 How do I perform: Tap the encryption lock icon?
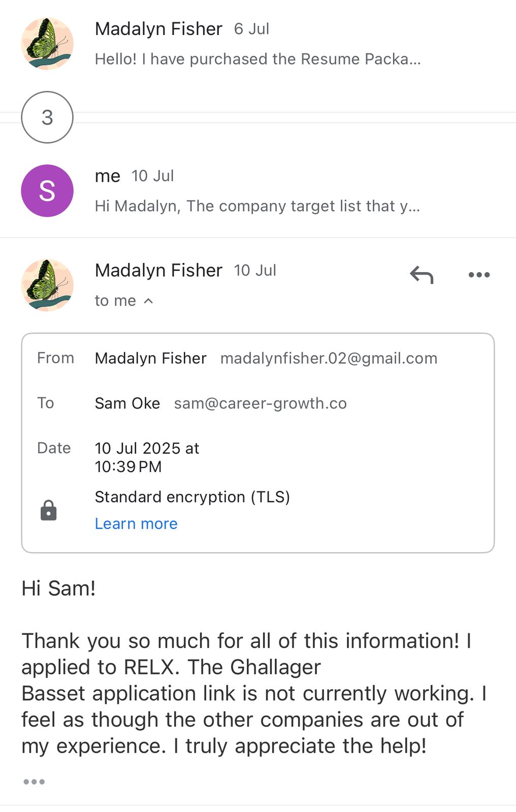click(49, 511)
